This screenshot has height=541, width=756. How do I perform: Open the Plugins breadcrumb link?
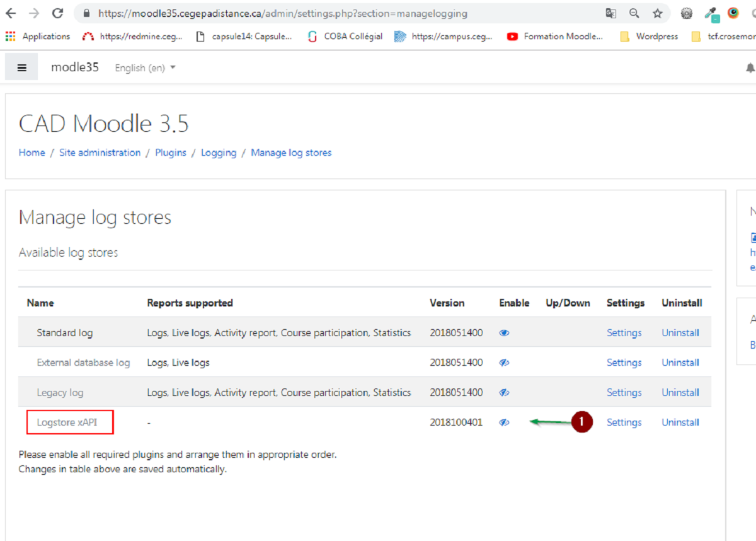[x=171, y=153]
